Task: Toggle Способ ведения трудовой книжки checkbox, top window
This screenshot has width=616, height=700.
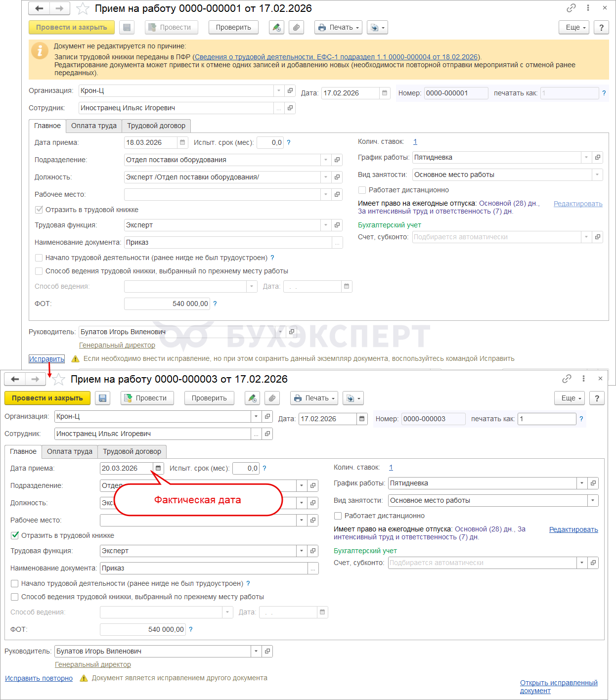Action: point(39,271)
